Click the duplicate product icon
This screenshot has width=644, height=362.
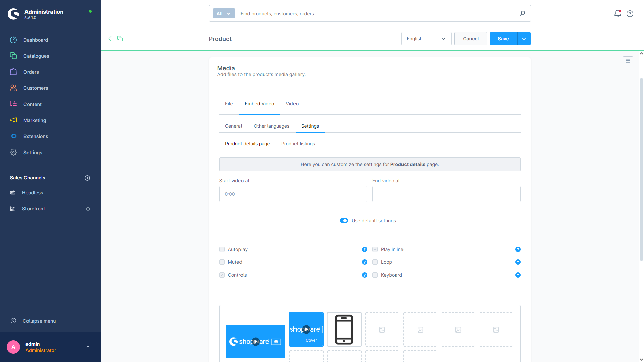click(x=120, y=39)
